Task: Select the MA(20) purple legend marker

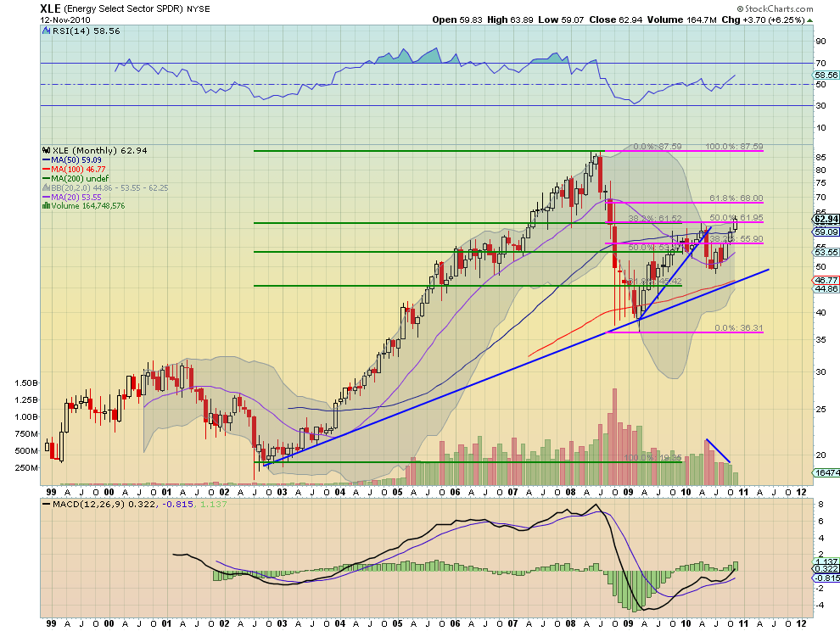Action: 47,197
